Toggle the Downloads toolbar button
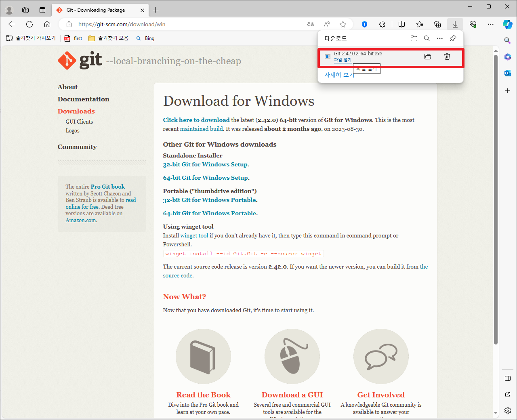This screenshot has width=517, height=420. [455, 24]
